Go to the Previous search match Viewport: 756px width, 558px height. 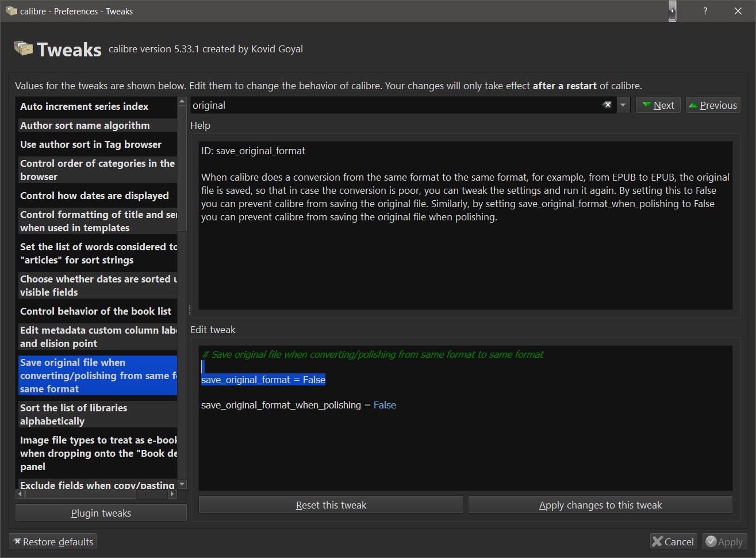(713, 105)
